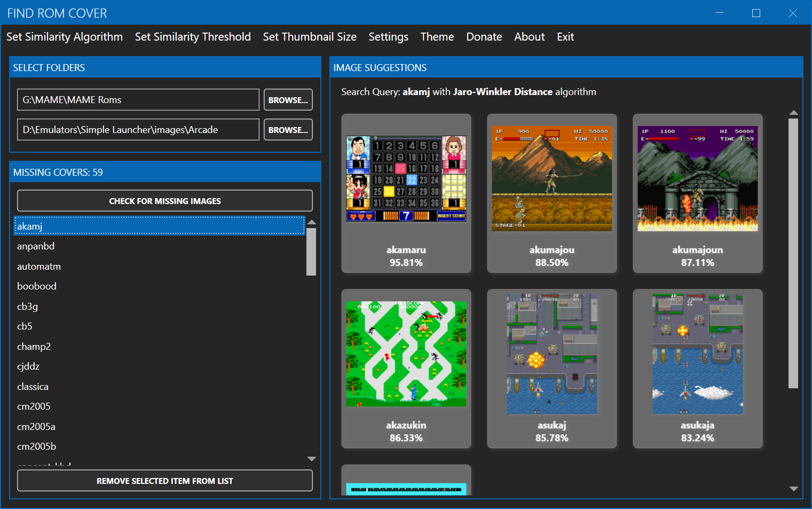Open Set Similarity Threshold menu
The width and height of the screenshot is (812, 509).
click(x=193, y=37)
